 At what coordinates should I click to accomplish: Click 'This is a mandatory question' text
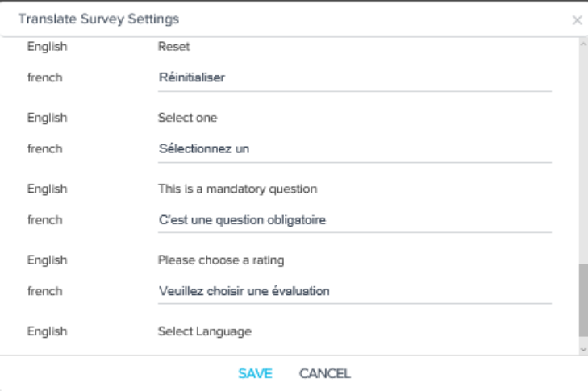click(237, 189)
